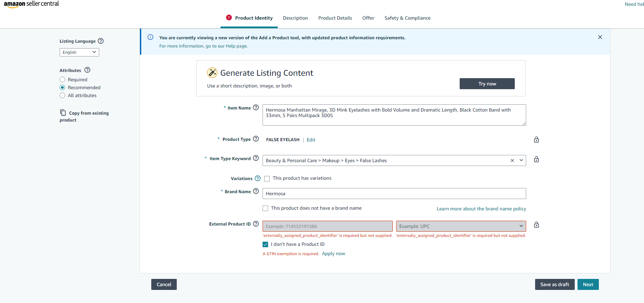Uncheck I don't have a Product ID

[265, 244]
